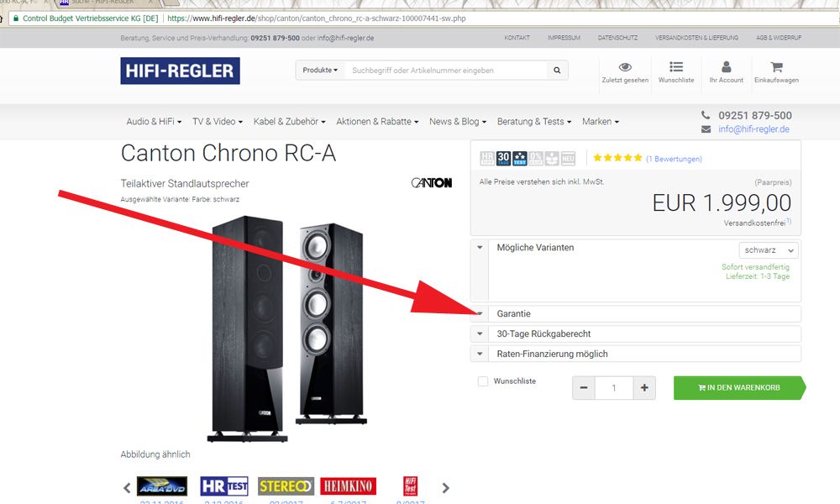
Task: Open the Ihr Account user icon
Action: 726,66
